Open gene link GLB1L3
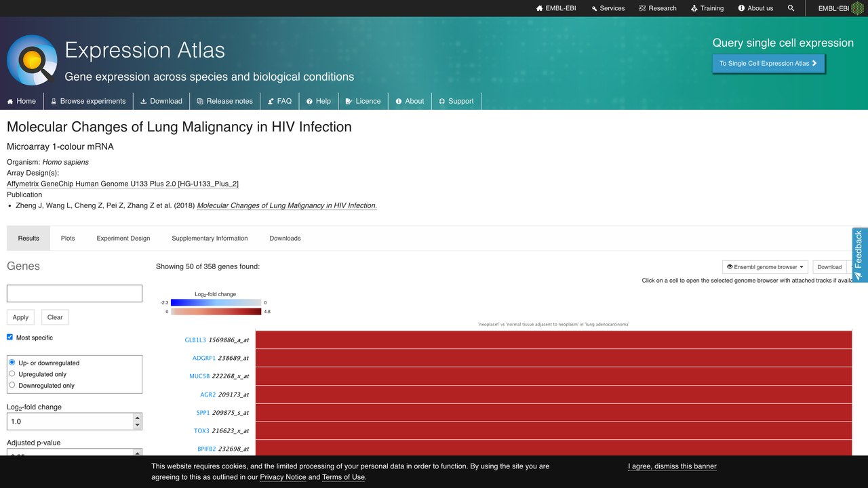868x488 pixels. (x=195, y=340)
